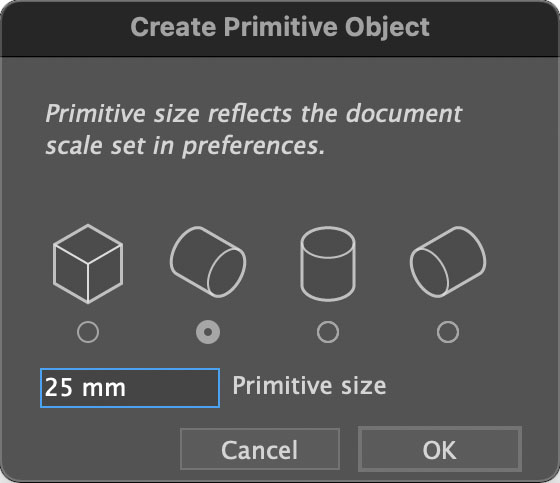Click the front end cap of second cylinder
This screenshot has width=560, height=483.
(x=226, y=273)
